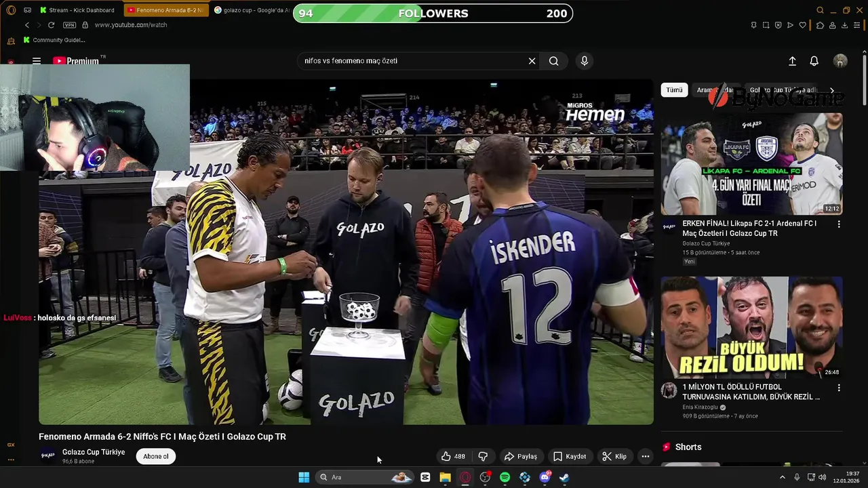Open the Golazo Cup Türkiye channel avatar

coord(47,456)
